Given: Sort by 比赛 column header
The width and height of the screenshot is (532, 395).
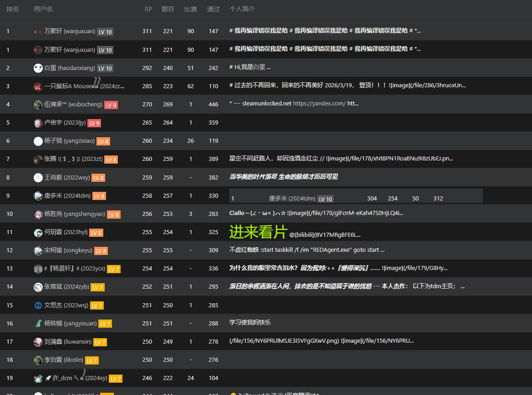Looking at the screenshot, I should tap(191, 9).
